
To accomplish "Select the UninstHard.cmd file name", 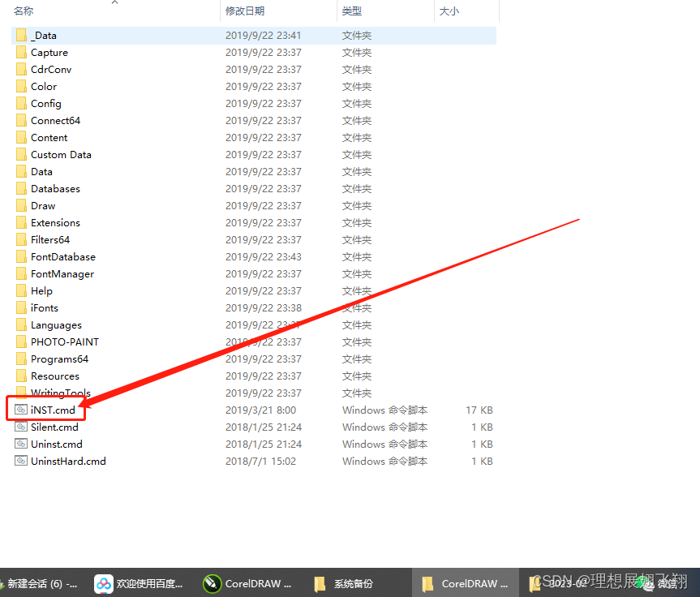I will click(x=68, y=461).
